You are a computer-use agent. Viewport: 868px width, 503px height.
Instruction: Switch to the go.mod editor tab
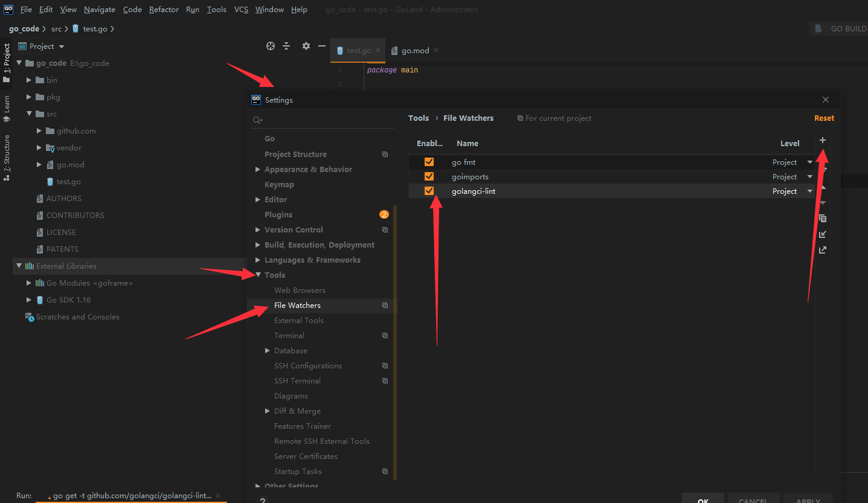tap(414, 51)
